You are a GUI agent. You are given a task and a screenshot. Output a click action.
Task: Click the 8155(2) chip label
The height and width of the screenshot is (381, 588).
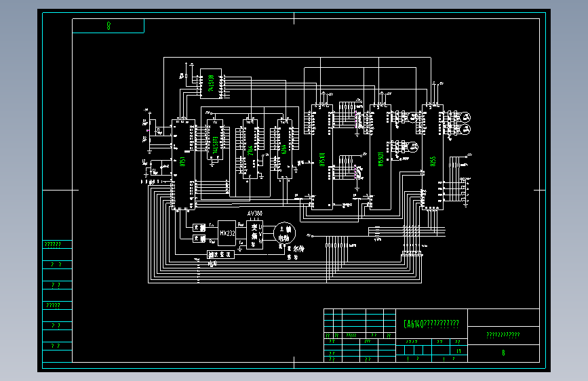[380, 159]
